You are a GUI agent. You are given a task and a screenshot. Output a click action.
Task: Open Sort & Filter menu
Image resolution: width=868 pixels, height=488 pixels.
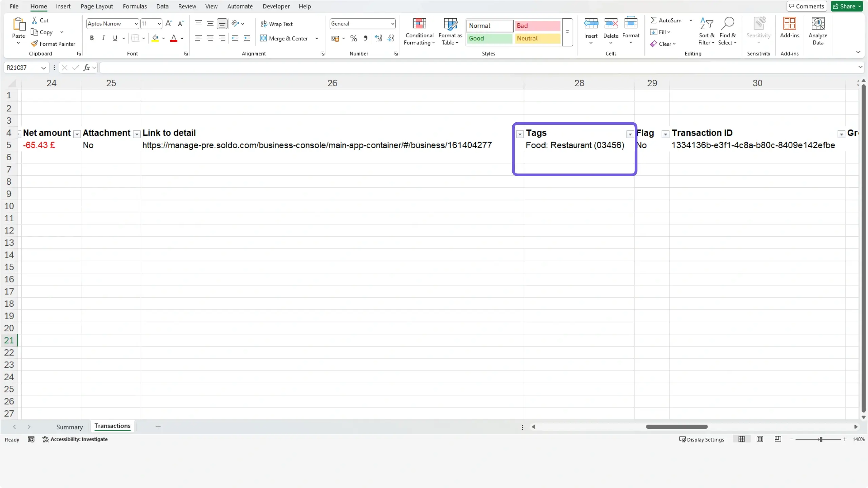[707, 32]
